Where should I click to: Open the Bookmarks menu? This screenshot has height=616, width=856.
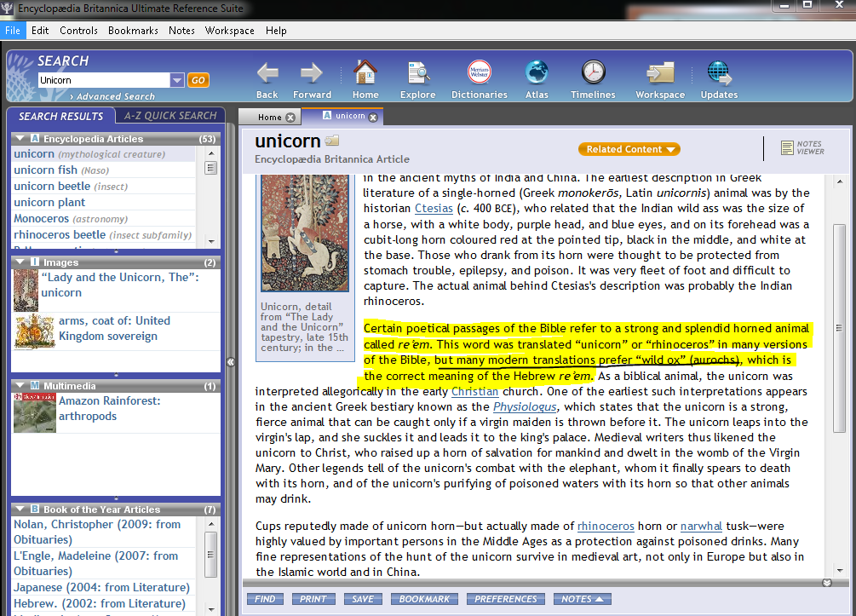[x=133, y=31]
